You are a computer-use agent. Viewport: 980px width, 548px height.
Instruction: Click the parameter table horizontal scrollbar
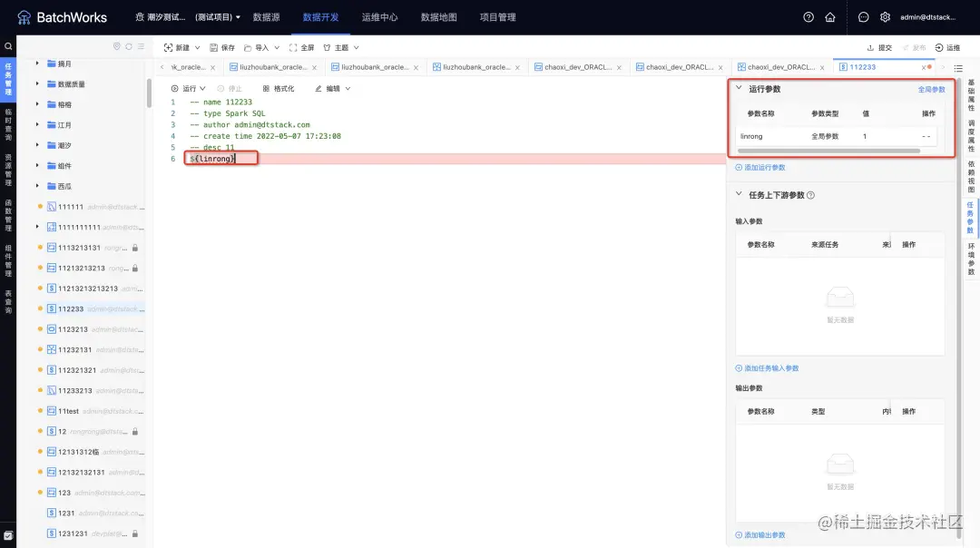[x=828, y=151]
